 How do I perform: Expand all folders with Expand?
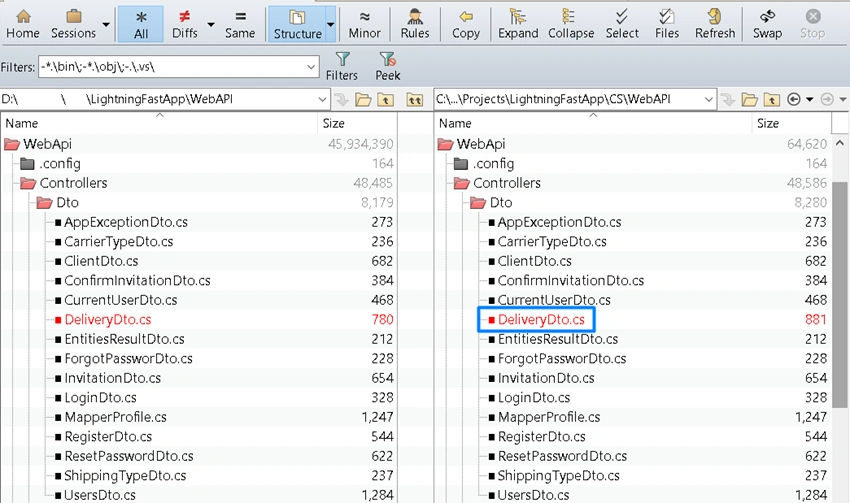[x=518, y=24]
